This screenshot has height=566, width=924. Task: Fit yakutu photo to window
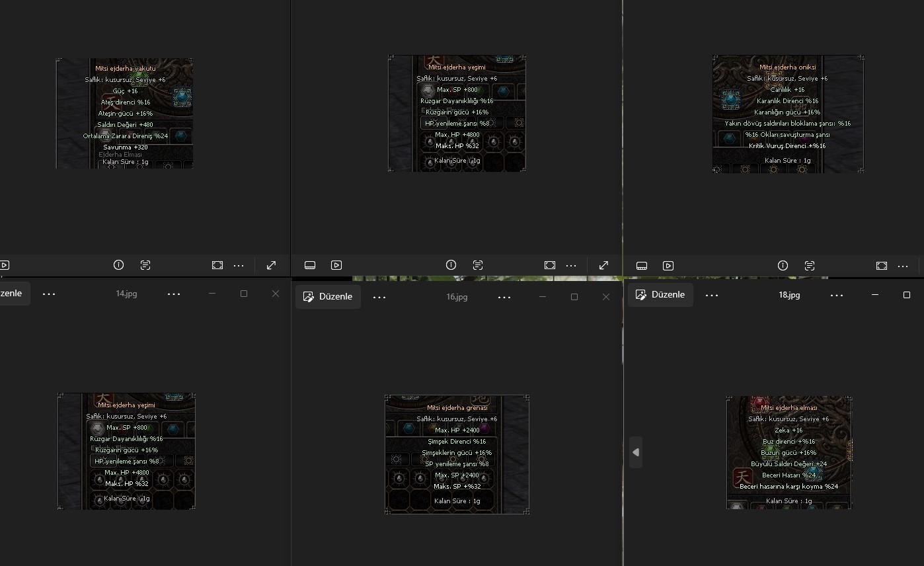pos(217,265)
